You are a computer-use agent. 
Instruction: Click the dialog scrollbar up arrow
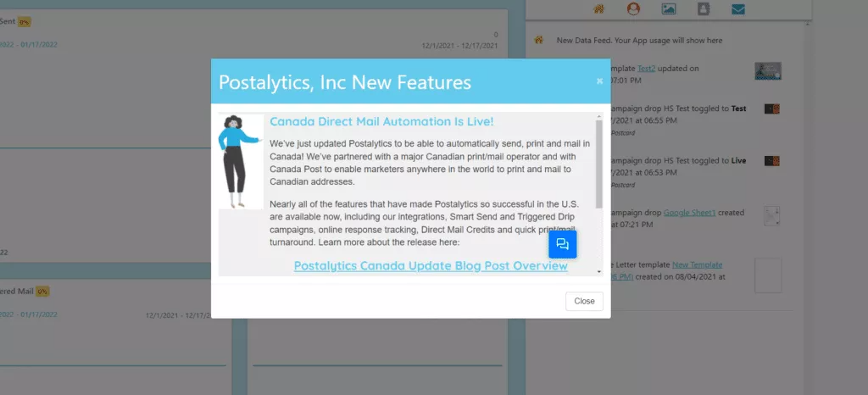(x=599, y=116)
